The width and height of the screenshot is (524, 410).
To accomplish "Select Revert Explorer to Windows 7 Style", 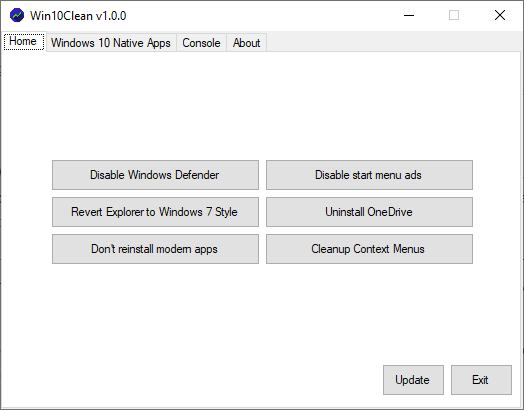I will pos(155,212).
